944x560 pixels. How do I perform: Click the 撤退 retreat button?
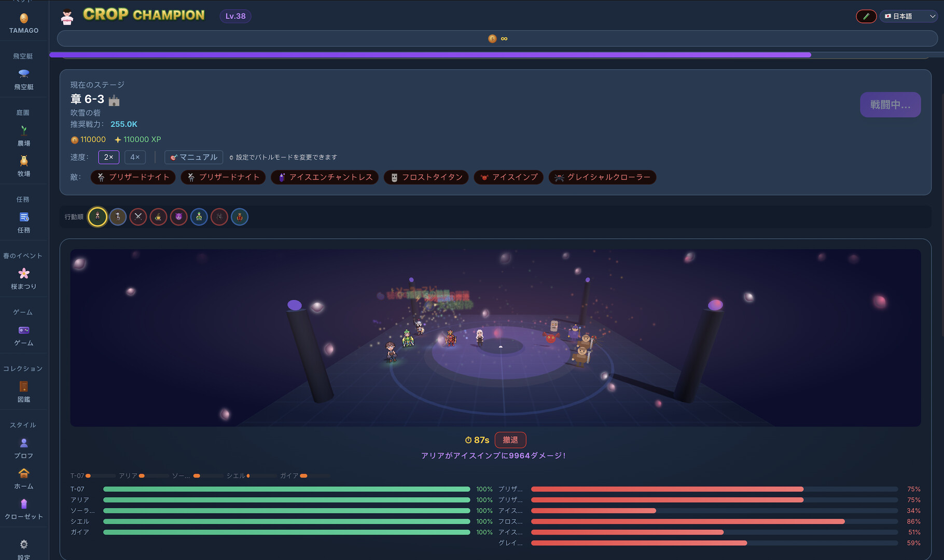[510, 440]
